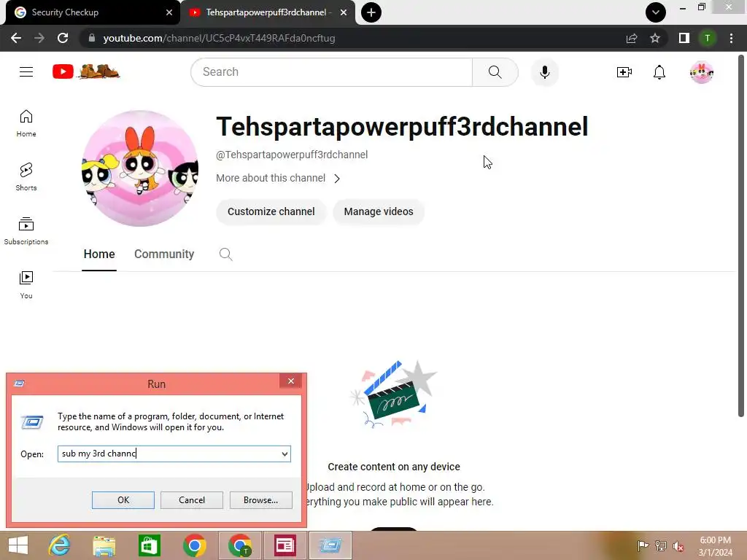Open the Chrome profile T taskbar icon
This screenshot has width=747, height=560.
(240, 545)
